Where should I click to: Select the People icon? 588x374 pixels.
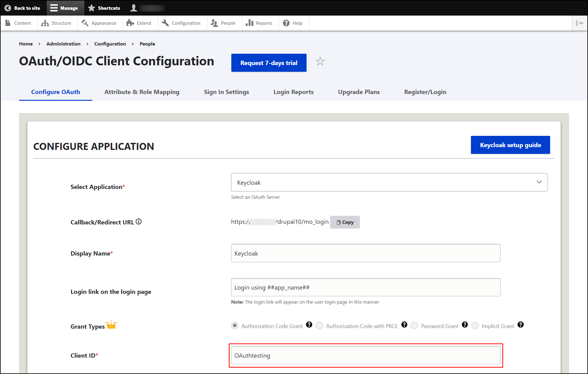click(214, 23)
